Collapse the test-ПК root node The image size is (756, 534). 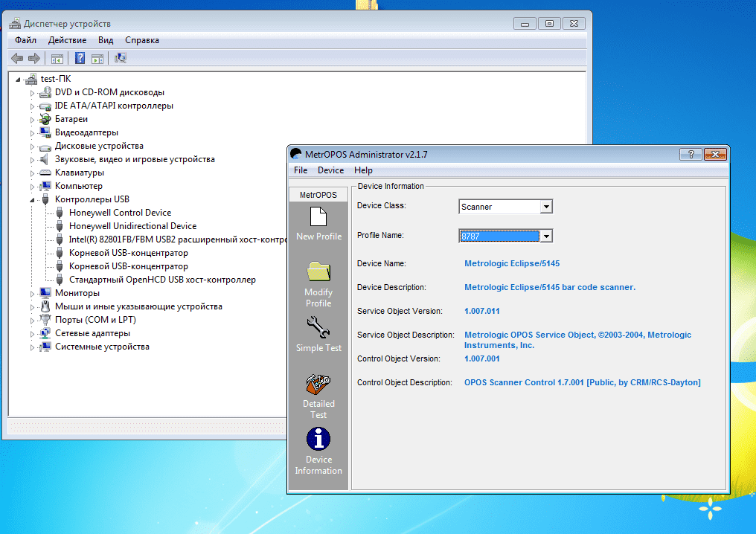coord(18,80)
